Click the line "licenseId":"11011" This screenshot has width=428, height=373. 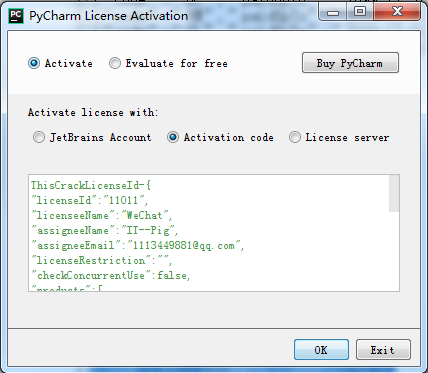click(x=90, y=200)
